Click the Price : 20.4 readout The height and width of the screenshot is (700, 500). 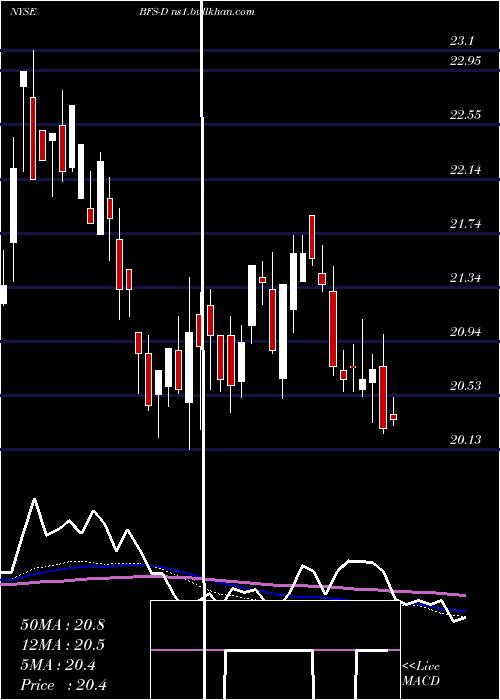point(63,685)
